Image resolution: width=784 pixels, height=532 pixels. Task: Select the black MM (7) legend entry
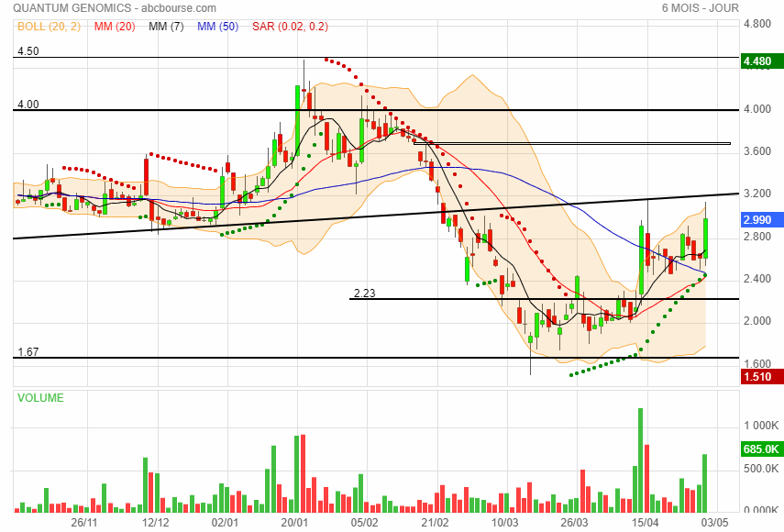pos(166,27)
